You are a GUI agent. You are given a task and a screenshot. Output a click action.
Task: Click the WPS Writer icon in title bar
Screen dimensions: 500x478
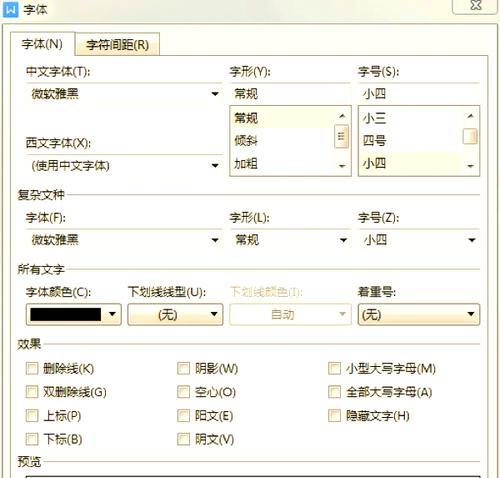tap(11, 9)
